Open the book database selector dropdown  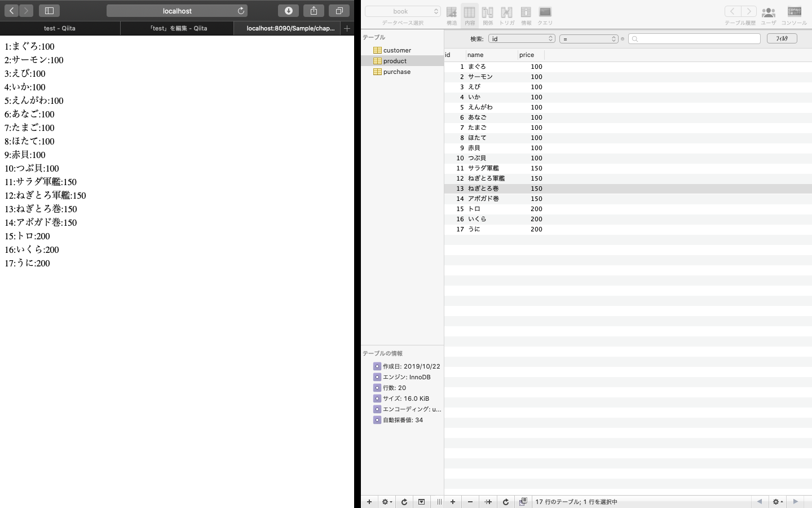point(403,11)
